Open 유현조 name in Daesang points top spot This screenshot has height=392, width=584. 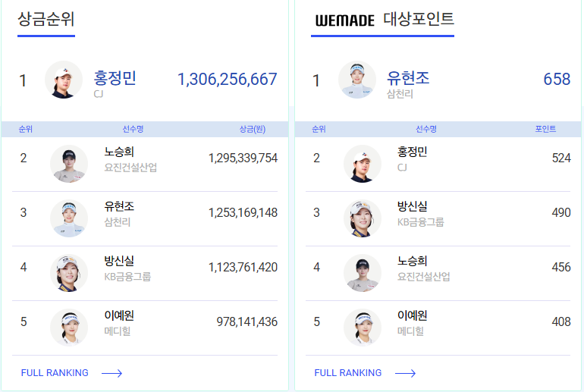pos(408,78)
